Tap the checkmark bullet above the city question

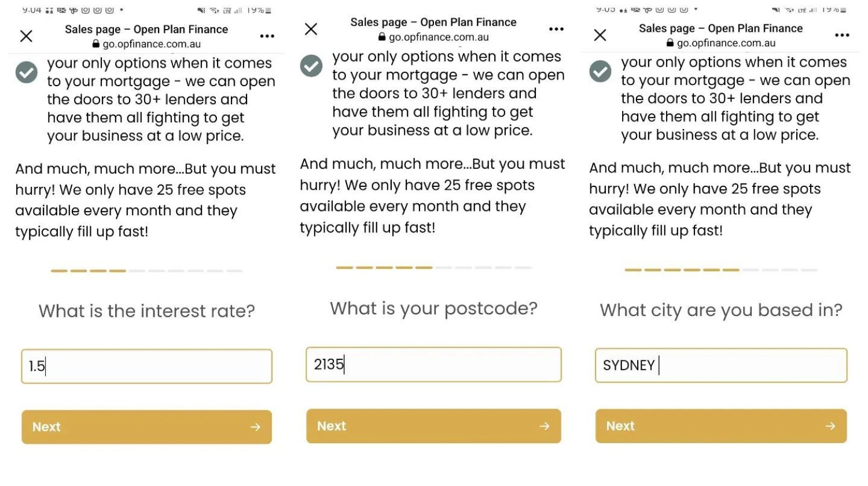(x=600, y=71)
